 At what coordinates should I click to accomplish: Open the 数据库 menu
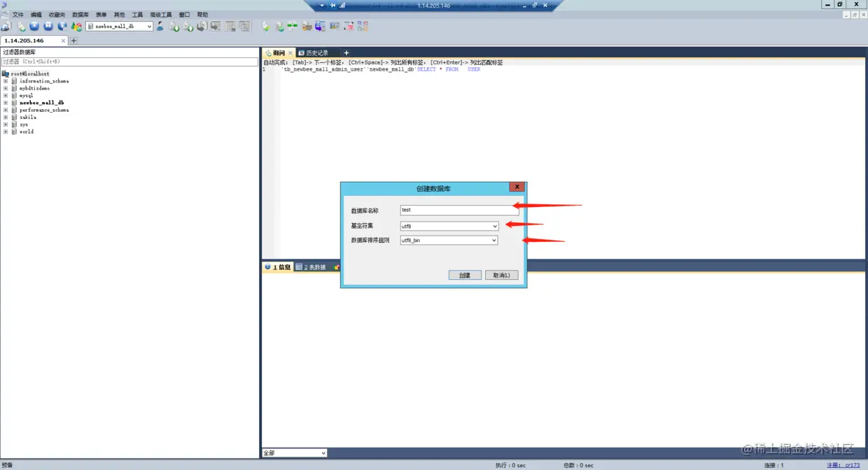click(x=80, y=15)
